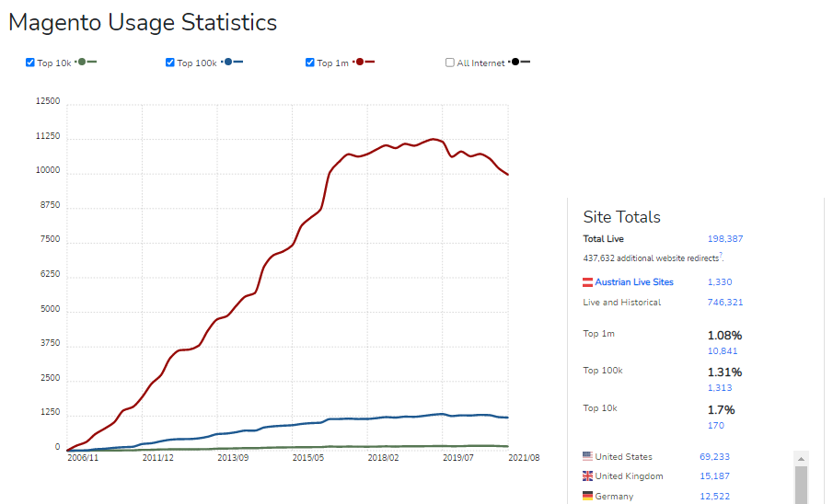This screenshot has height=504, width=833.
Task: Uncheck the Top 10k checkbox
Action: coord(30,63)
